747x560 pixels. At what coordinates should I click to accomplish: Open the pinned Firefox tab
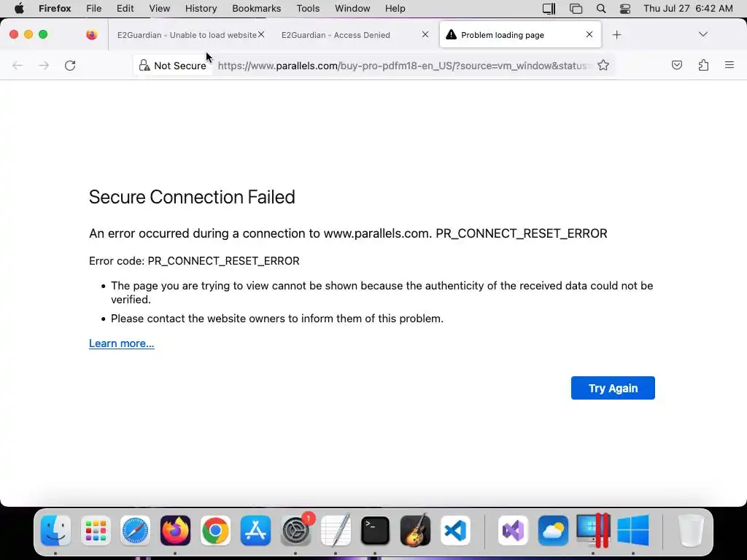91,35
